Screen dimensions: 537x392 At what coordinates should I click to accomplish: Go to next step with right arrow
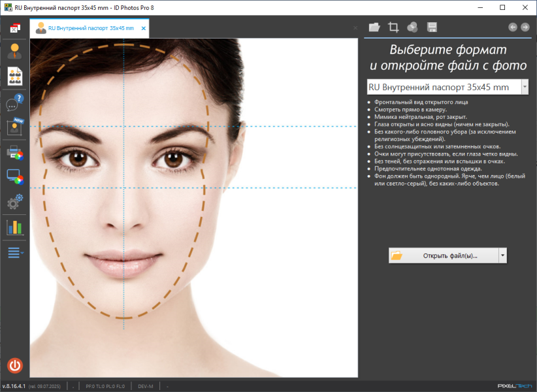pos(525,27)
